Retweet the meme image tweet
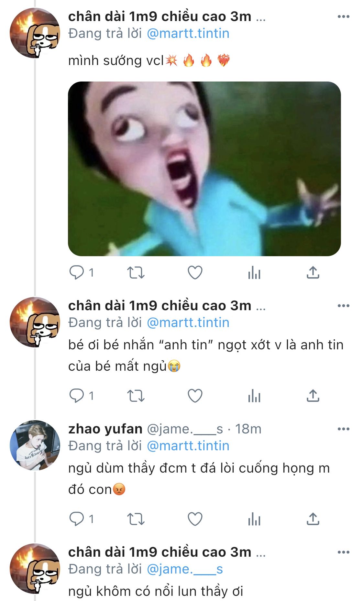The image size is (364, 601). point(136,273)
